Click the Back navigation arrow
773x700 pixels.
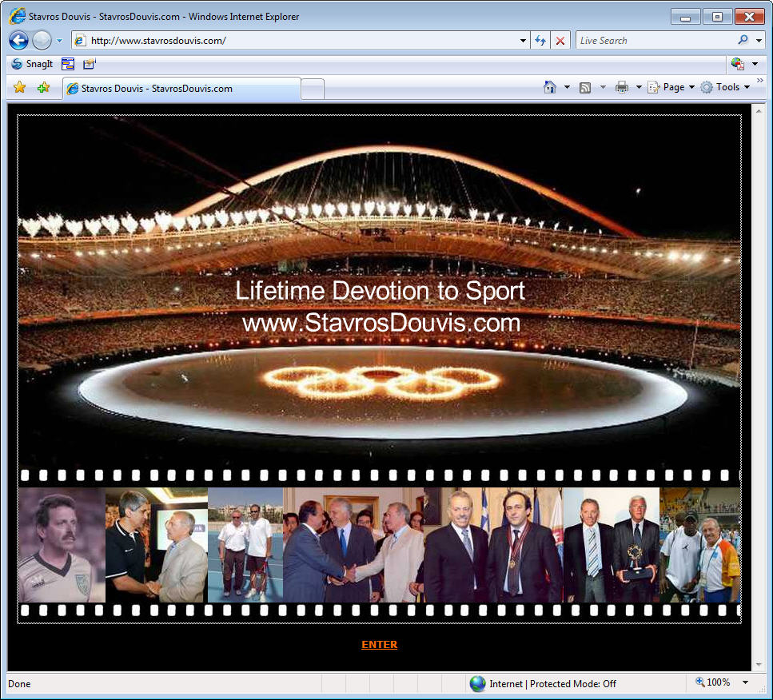[18, 41]
